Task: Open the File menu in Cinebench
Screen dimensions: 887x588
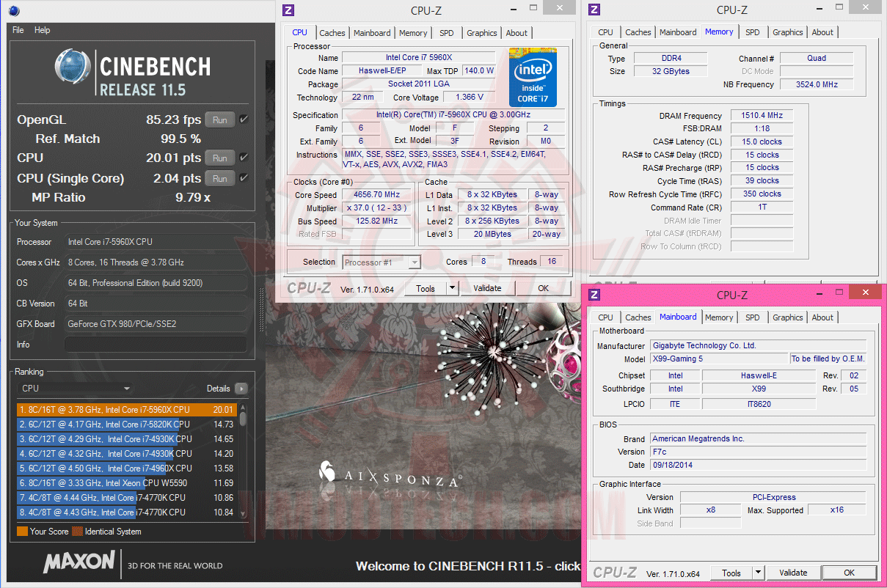Action: [18, 30]
